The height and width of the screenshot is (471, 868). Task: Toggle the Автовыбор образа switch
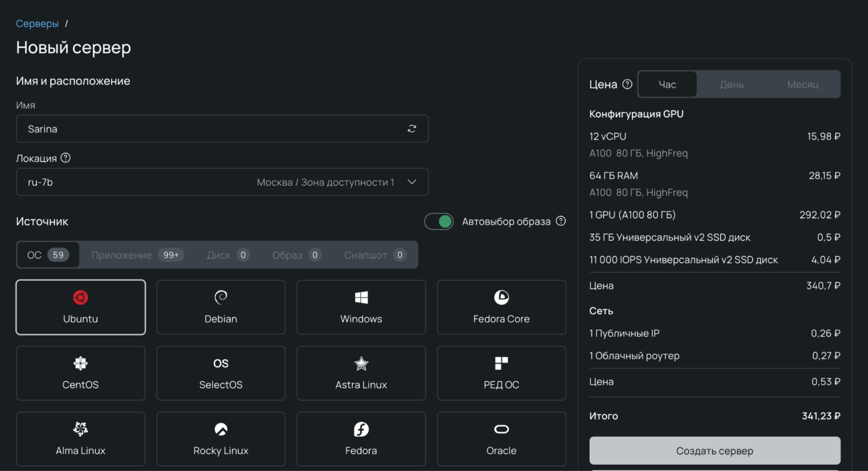point(439,221)
